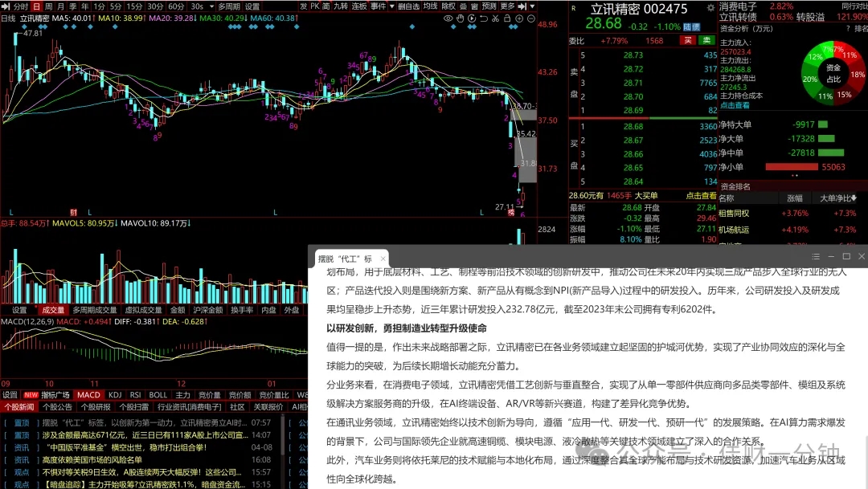The width and height of the screenshot is (868, 489).
Task: Click the green 净中单 bar
Action: [831, 153]
